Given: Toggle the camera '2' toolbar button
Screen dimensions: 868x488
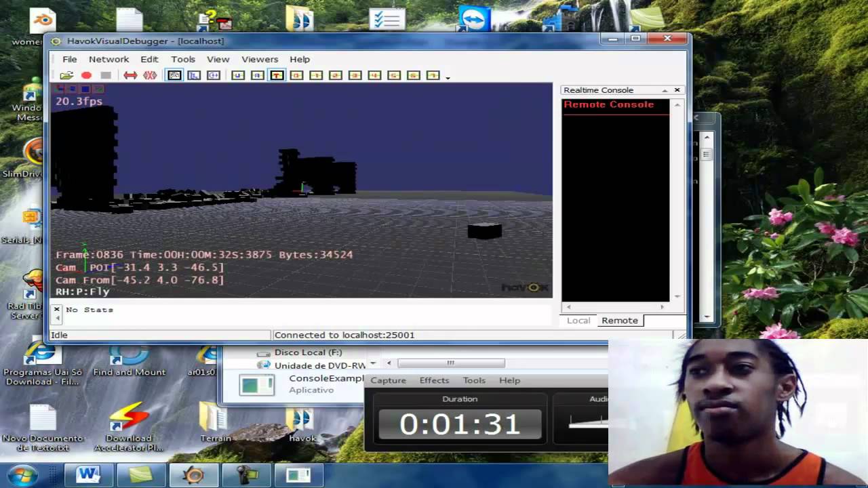Looking at the screenshot, I should point(335,75).
